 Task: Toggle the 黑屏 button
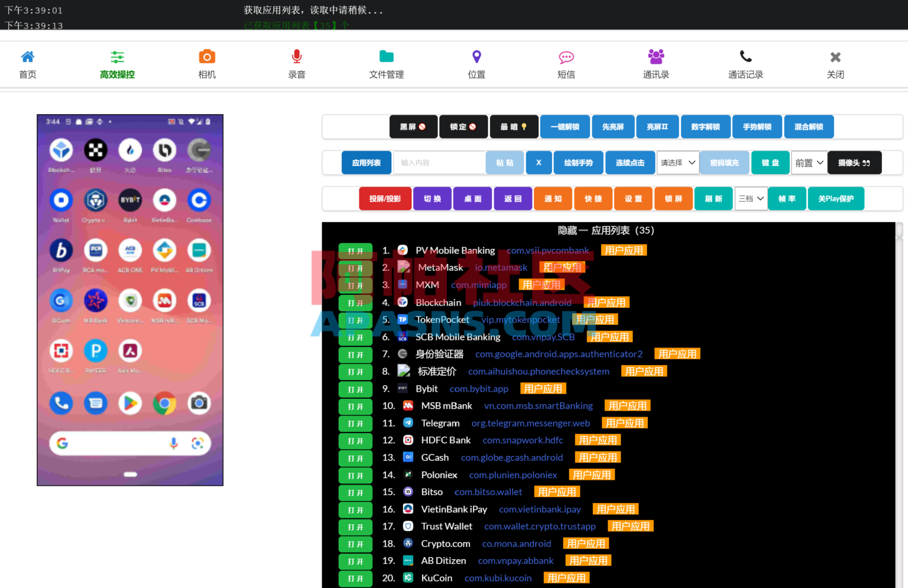click(x=413, y=127)
